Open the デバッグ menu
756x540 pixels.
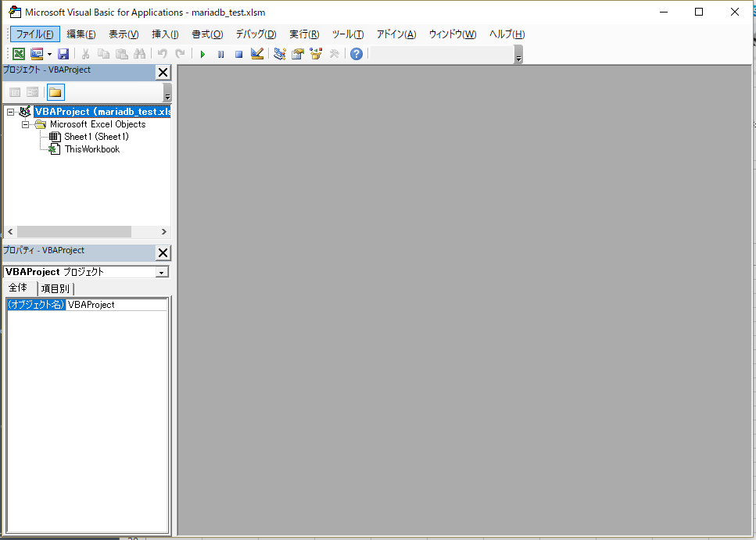pyautogui.click(x=256, y=34)
